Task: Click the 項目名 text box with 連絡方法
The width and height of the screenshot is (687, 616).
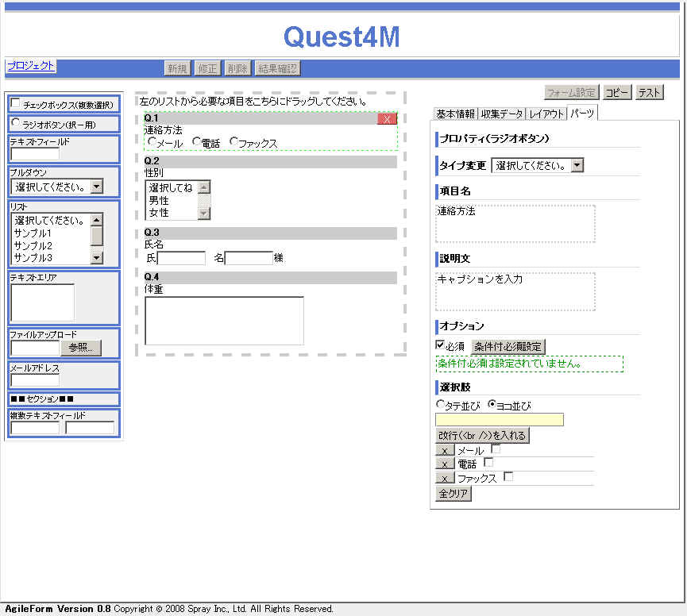Action: tap(515, 223)
